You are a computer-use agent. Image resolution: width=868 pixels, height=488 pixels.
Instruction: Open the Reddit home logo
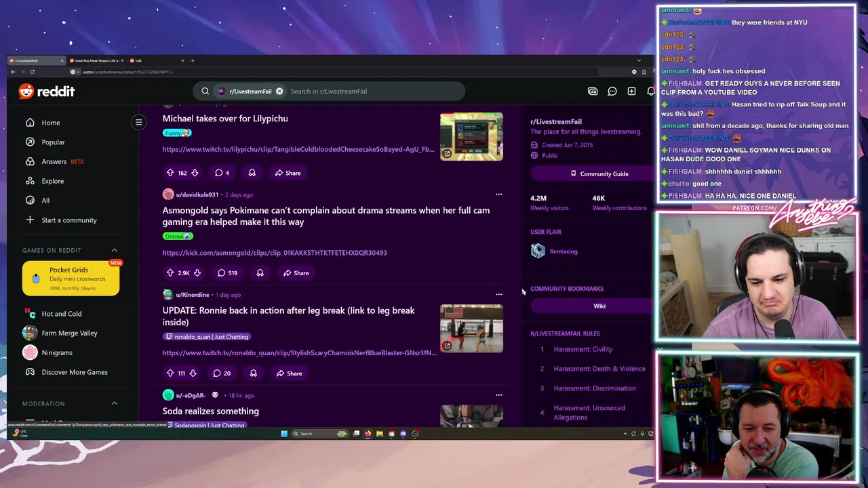pyautogui.click(x=46, y=91)
